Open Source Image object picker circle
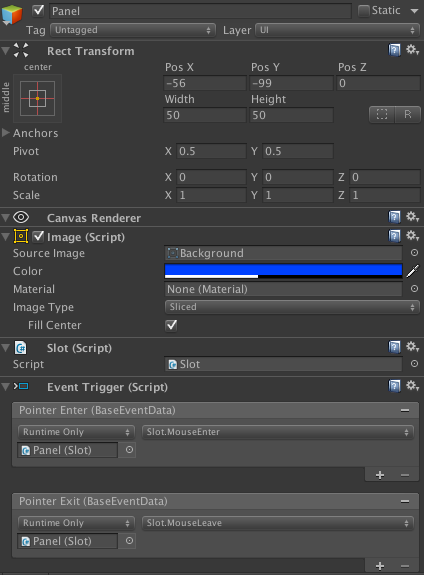Viewport: 424px width, 575px height. coord(414,253)
